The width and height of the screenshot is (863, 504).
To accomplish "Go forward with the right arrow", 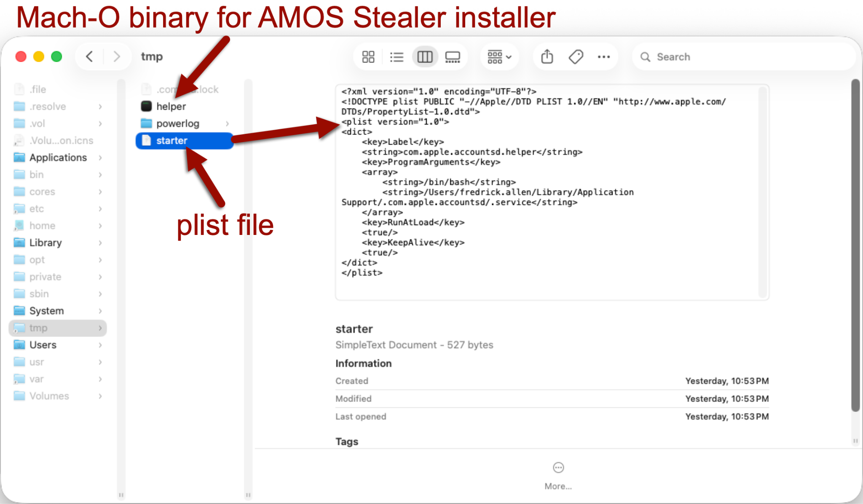I will [x=117, y=56].
